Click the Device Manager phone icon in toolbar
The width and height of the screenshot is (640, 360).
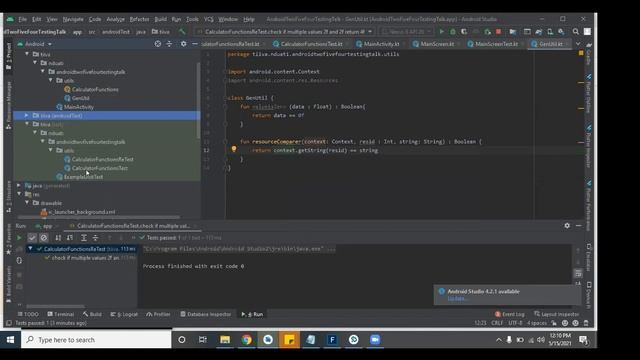(x=550, y=31)
